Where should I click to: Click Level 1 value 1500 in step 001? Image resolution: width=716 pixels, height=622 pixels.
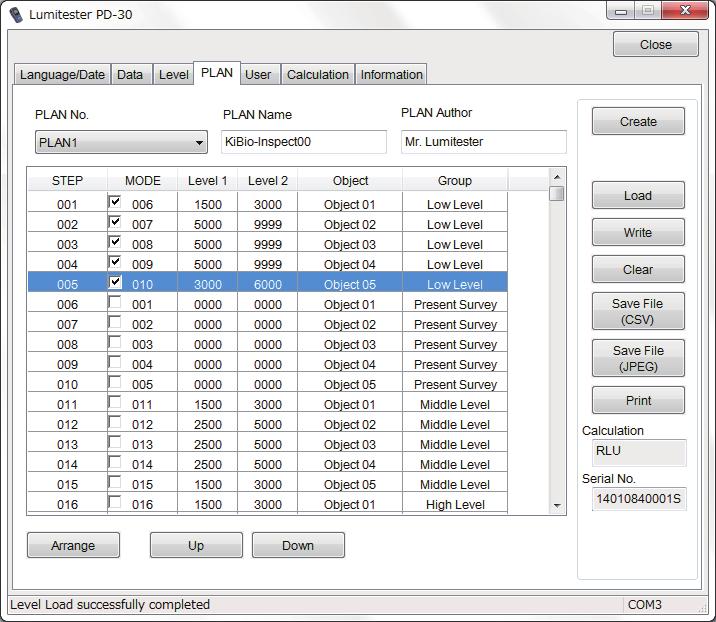pos(208,205)
